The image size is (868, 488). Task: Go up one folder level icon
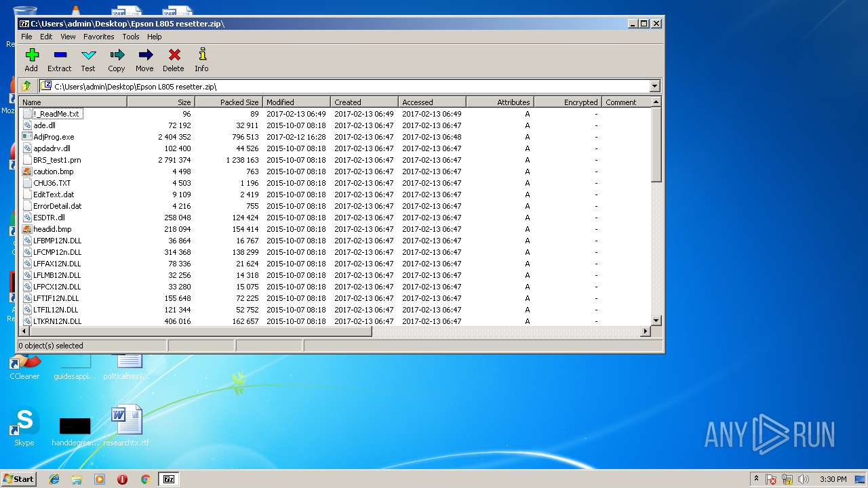pyautogui.click(x=26, y=86)
